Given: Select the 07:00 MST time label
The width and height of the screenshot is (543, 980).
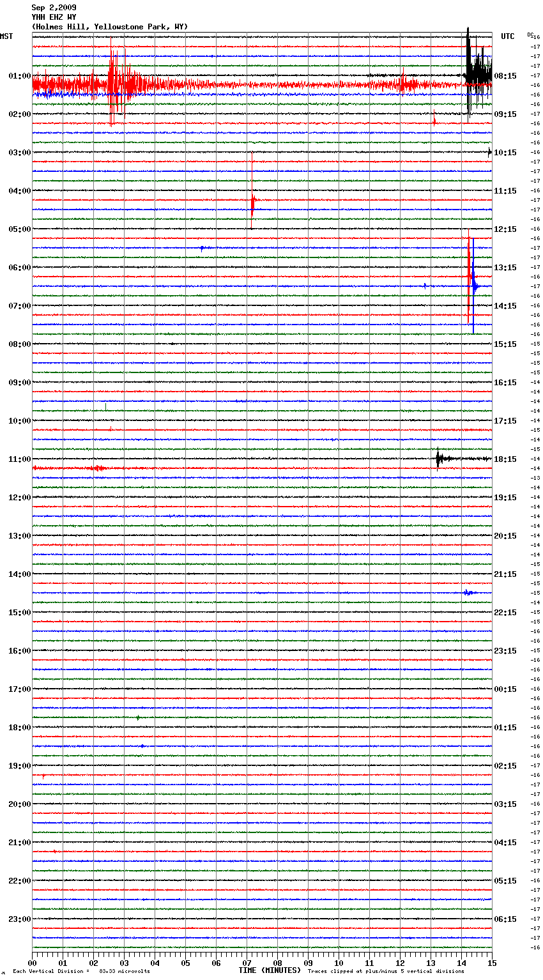Looking at the screenshot, I should pyautogui.click(x=20, y=306).
